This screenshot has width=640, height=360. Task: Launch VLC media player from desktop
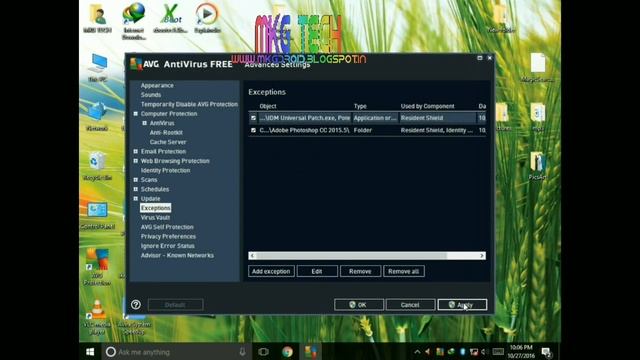[97, 316]
